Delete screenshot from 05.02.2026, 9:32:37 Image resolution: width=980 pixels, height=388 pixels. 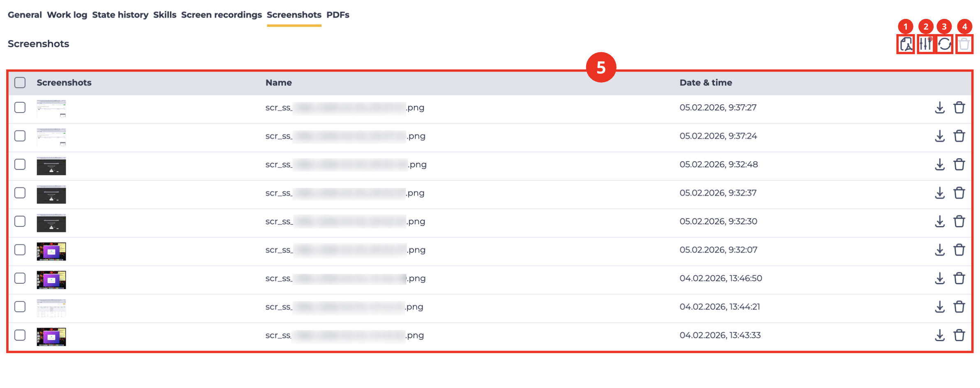click(x=959, y=193)
